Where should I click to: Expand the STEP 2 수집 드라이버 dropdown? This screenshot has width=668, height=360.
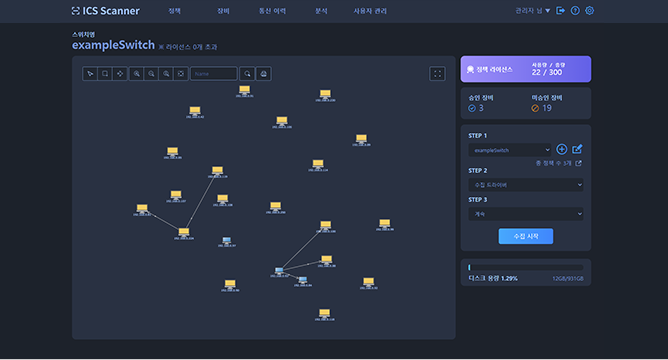pyautogui.click(x=526, y=185)
